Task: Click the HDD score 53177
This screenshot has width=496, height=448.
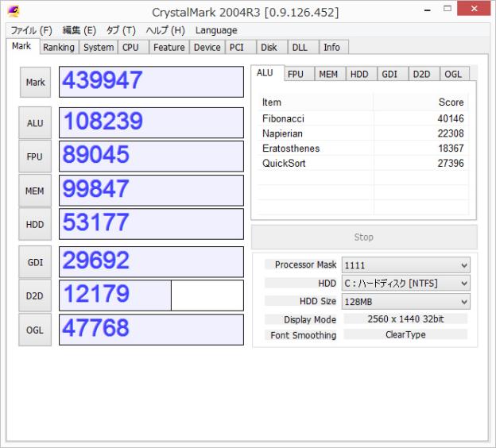Action: pyautogui.click(x=151, y=224)
